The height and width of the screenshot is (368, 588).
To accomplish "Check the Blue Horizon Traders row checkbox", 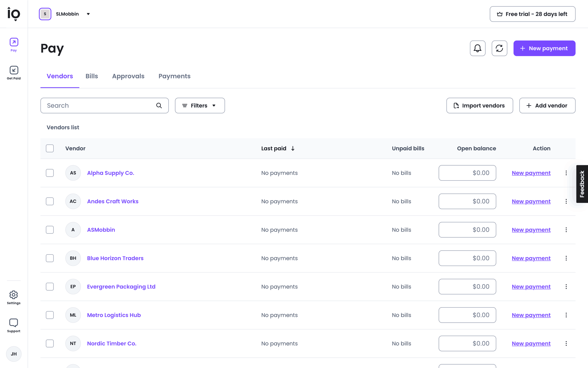I will (50, 258).
